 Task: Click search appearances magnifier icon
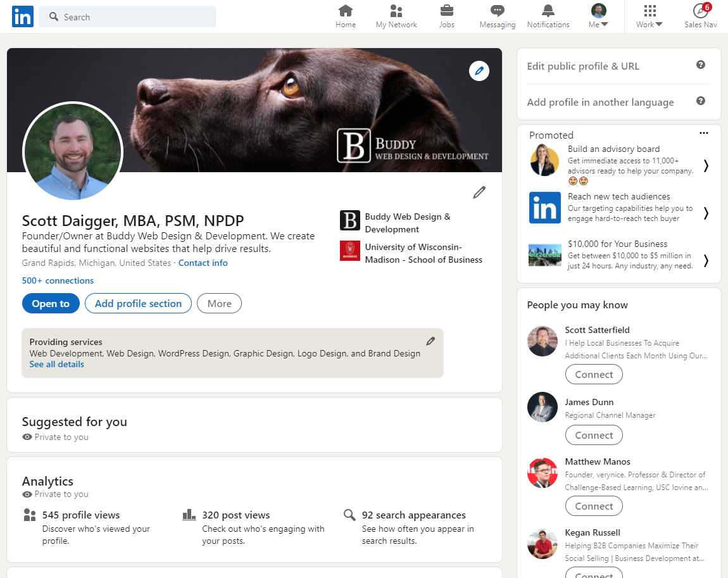click(x=349, y=515)
